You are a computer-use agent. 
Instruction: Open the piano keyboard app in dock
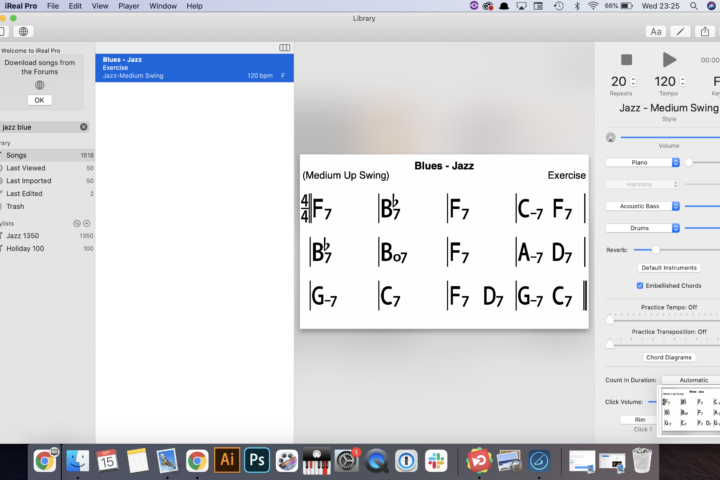[316, 460]
